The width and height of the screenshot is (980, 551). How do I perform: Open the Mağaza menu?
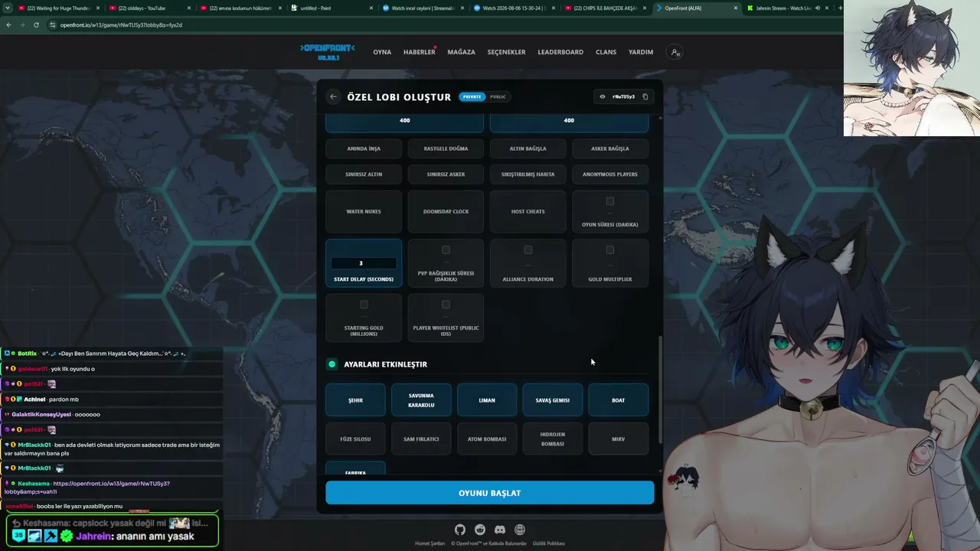coord(462,52)
